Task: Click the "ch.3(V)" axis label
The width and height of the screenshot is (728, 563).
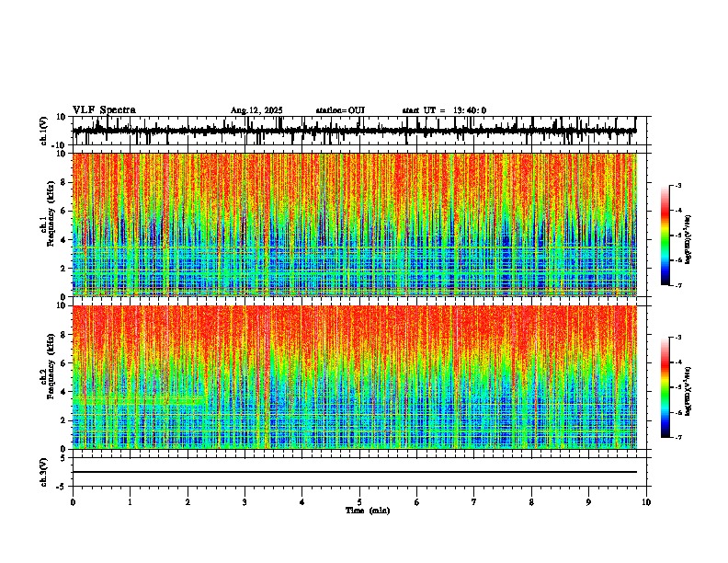Action: click(44, 472)
